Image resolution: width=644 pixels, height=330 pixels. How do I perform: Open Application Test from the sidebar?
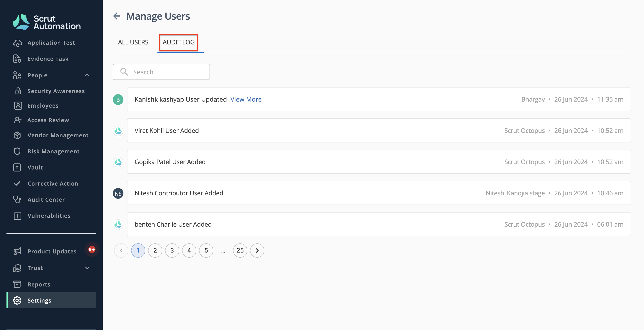coord(51,43)
